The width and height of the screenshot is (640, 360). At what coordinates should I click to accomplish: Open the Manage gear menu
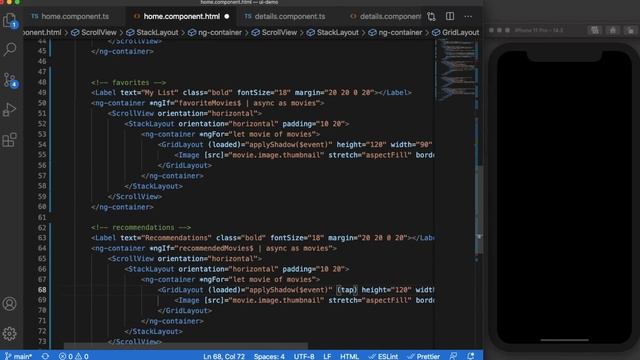(x=9, y=333)
